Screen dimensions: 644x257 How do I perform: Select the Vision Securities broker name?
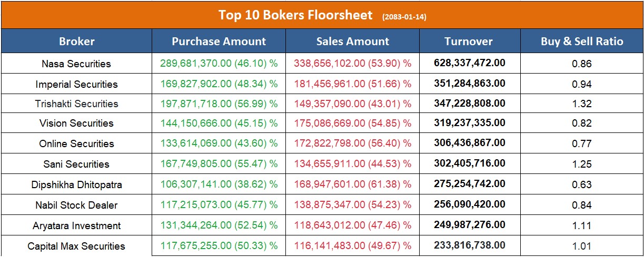(76, 123)
